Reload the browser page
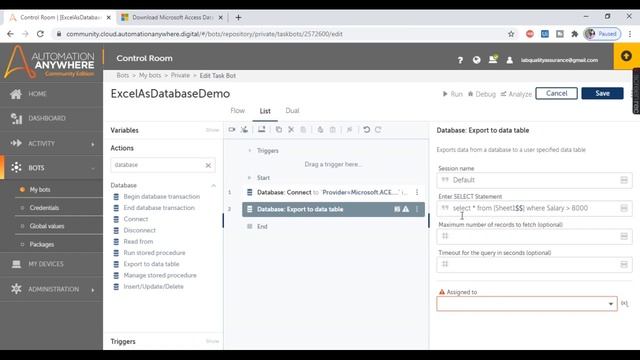The image size is (640, 360). [40, 34]
